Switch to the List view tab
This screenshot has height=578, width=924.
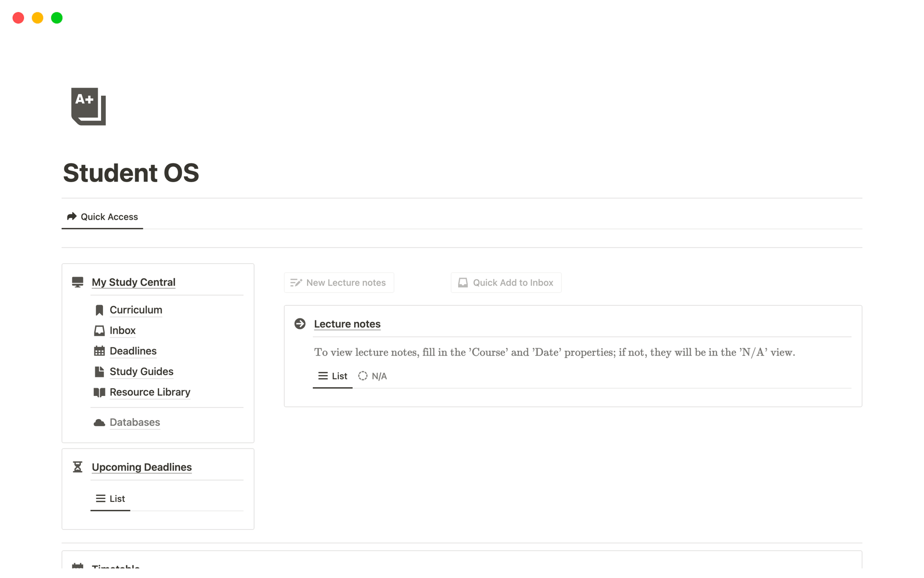pos(333,376)
